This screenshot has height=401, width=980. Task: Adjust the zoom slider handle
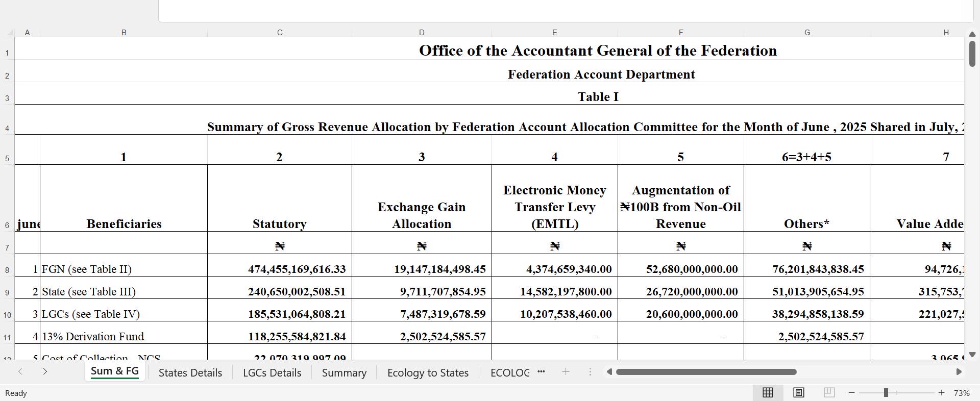coord(886,393)
